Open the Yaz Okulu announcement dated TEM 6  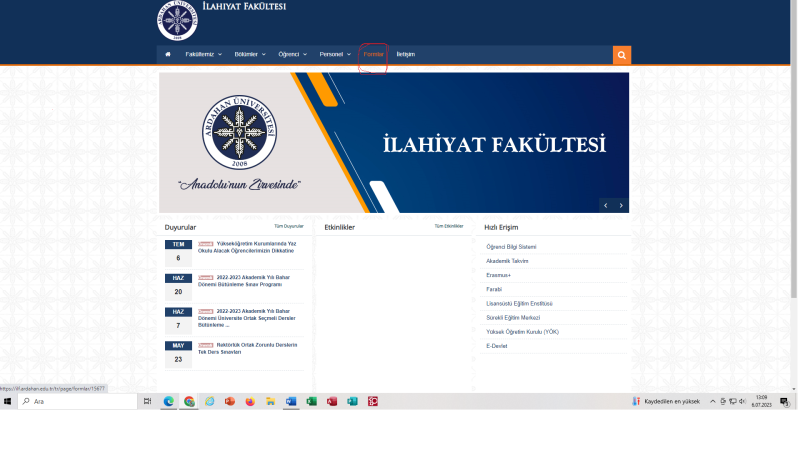pos(247,247)
